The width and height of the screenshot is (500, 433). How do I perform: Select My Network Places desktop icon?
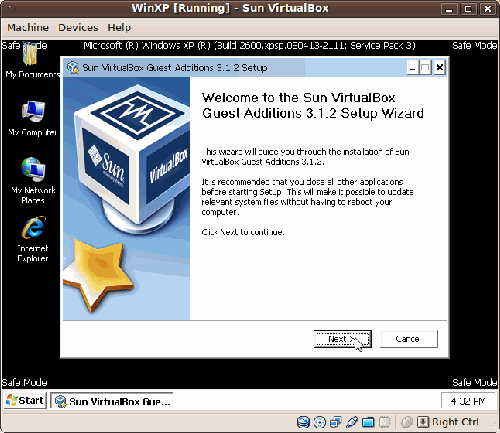[x=33, y=180]
